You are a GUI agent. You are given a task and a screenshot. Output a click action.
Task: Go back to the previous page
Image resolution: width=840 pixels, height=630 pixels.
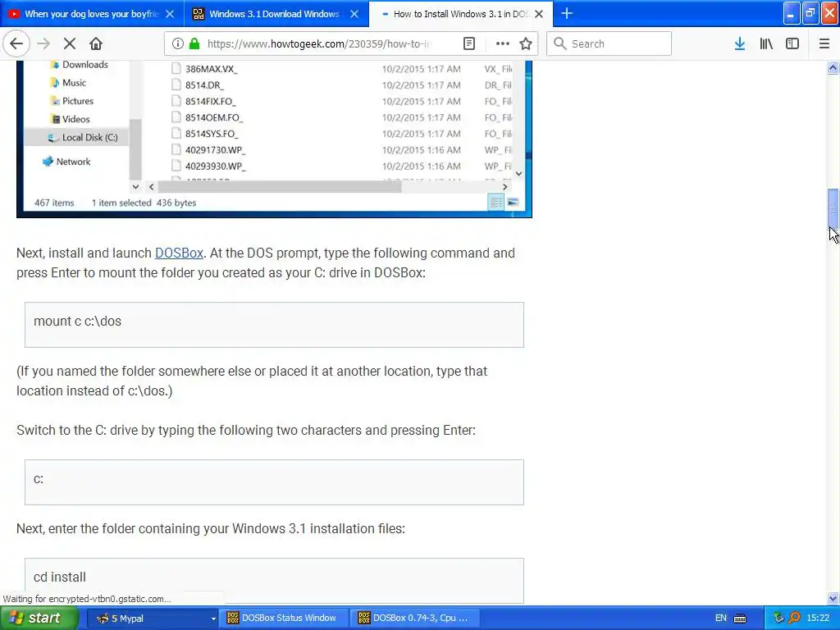(x=16, y=43)
